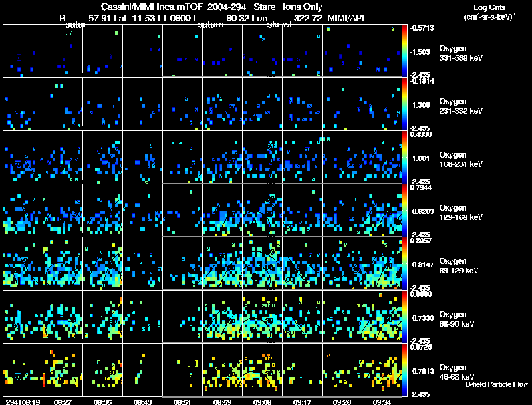Select the 'Oxygen 89-129 keV' row label

tap(459, 266)
